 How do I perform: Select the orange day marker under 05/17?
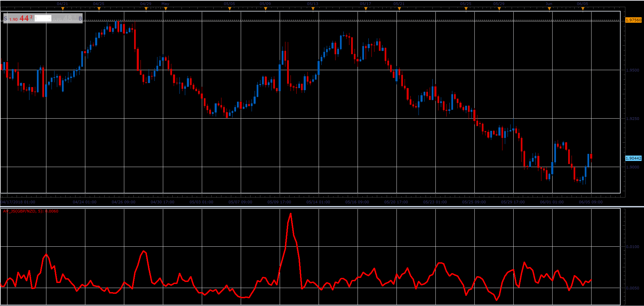point(366,9)
